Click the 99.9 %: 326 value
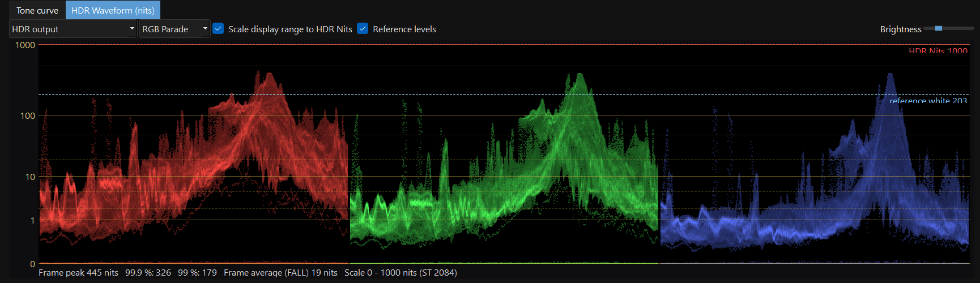The height and width of the screenshot is (283, 980). (x=148, y=273)
